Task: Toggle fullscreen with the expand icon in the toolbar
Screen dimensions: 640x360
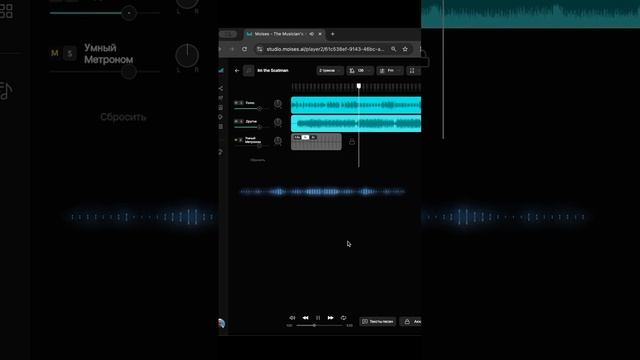Action: tap(412, 71)
